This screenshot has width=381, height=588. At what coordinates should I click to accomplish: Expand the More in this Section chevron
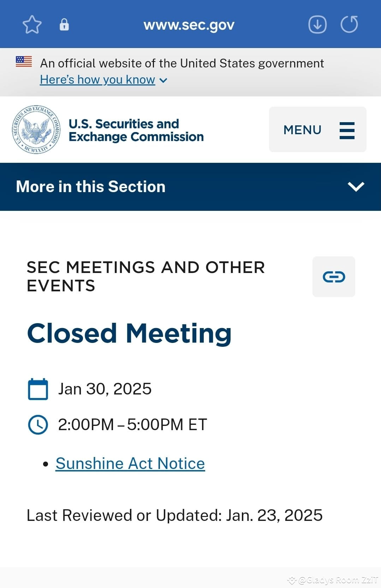pos(356,186)
